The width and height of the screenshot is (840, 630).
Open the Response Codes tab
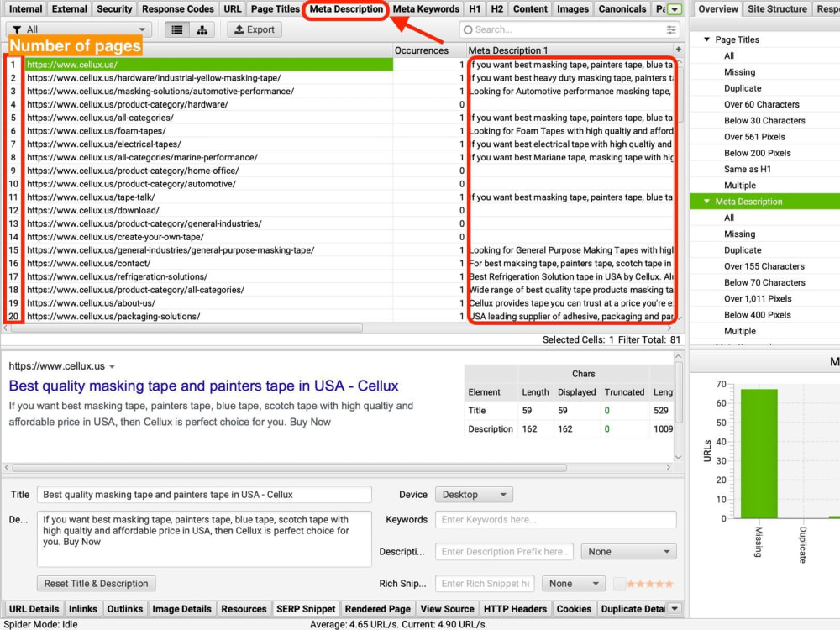tap(178, 9)
